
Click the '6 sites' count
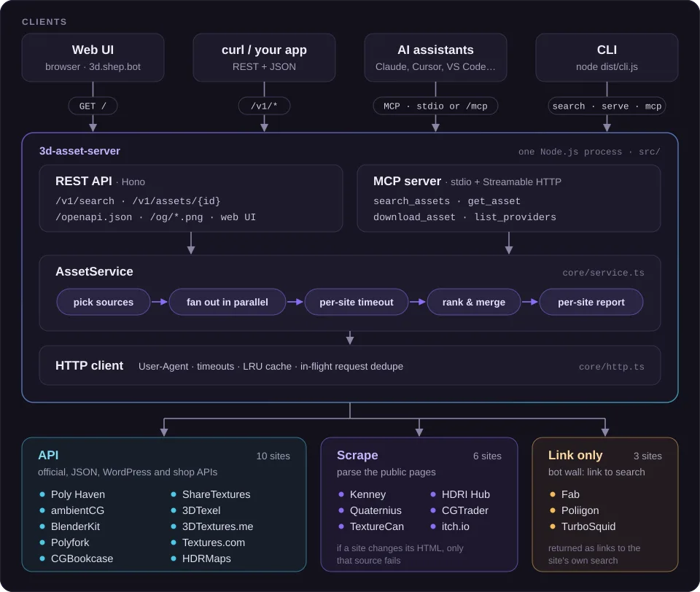click(x=487, y=456)
